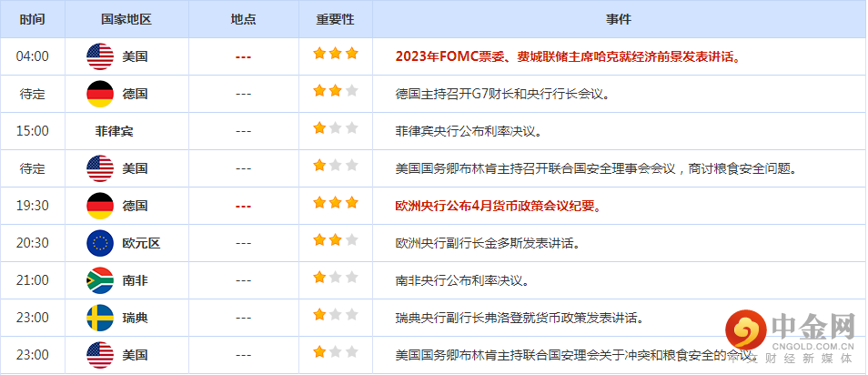
Task: Click the South Africa flag icon
Action: pyautogui.click(x=100, y=280)
